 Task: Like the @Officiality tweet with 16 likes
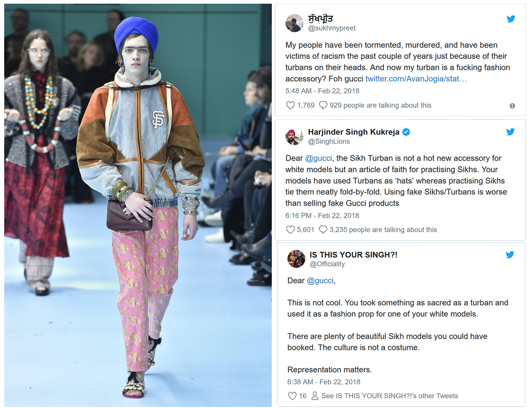(292, 396)
